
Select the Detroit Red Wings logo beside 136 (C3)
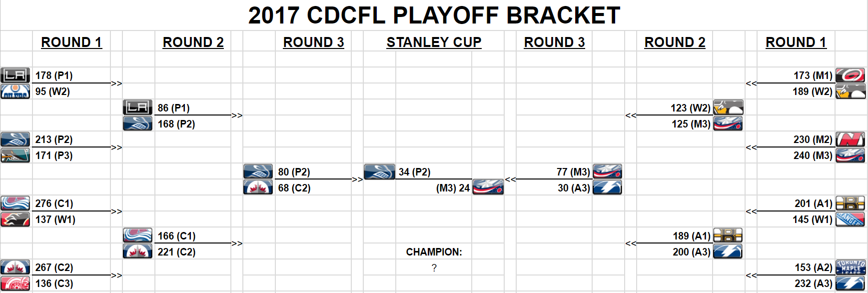pos(15,283)
